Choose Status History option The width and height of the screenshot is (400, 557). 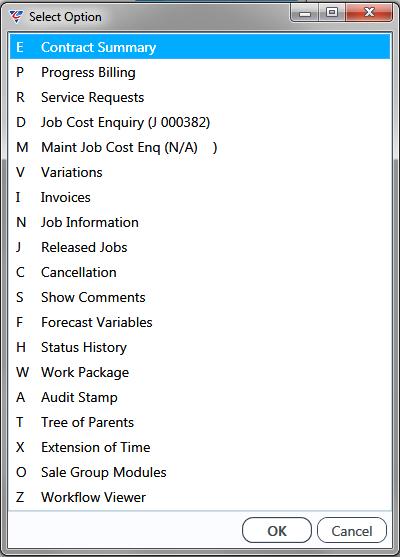pos(200,347)
